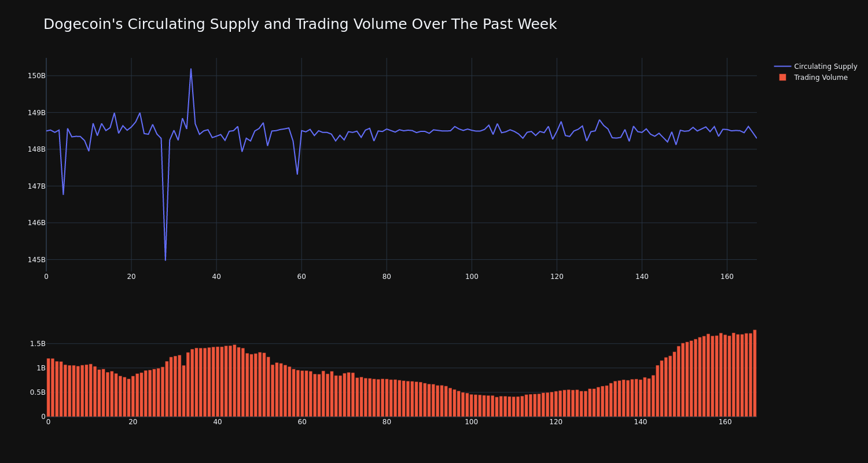Click the 147B label on supply axis
Viewport: 868px width, 463px height.
(x=36, y=186)
